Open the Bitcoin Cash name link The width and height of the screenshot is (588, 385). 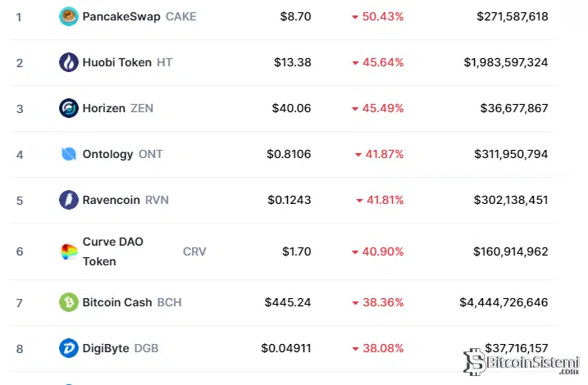117,302
